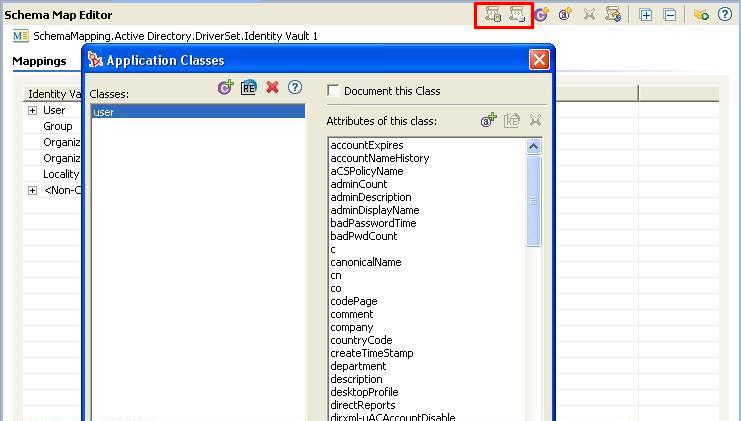Select the badPasswordTime attribute
The image size is (741, 421).
pos(373,223)
